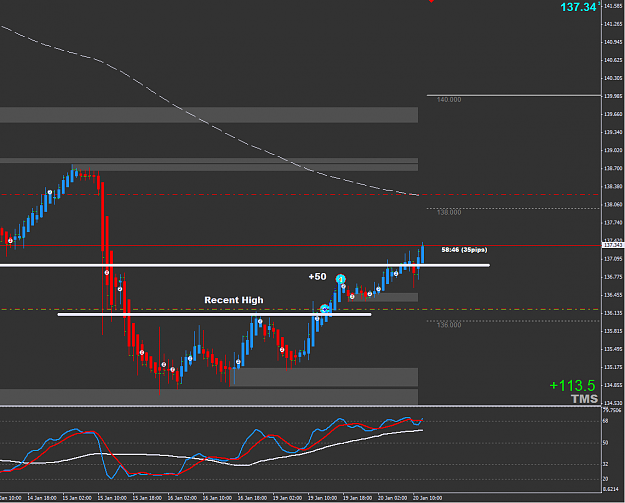Click 139.020 on the price scale
The image size is (625, 503).
pyautogui.click(x=613, y=150)
